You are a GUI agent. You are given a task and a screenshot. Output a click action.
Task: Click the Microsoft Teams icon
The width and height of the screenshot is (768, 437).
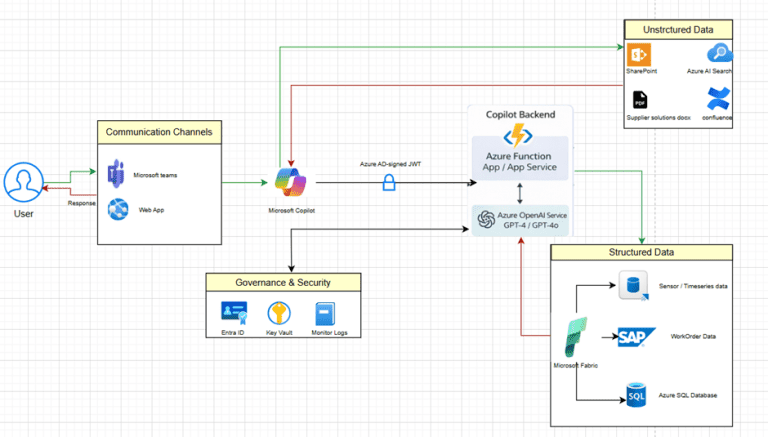[116, 173]
